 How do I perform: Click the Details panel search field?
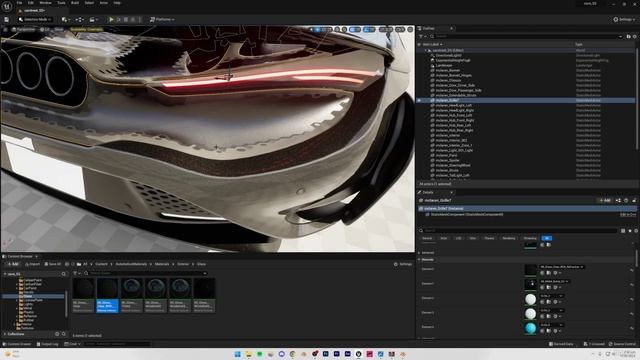coord(520,231)
